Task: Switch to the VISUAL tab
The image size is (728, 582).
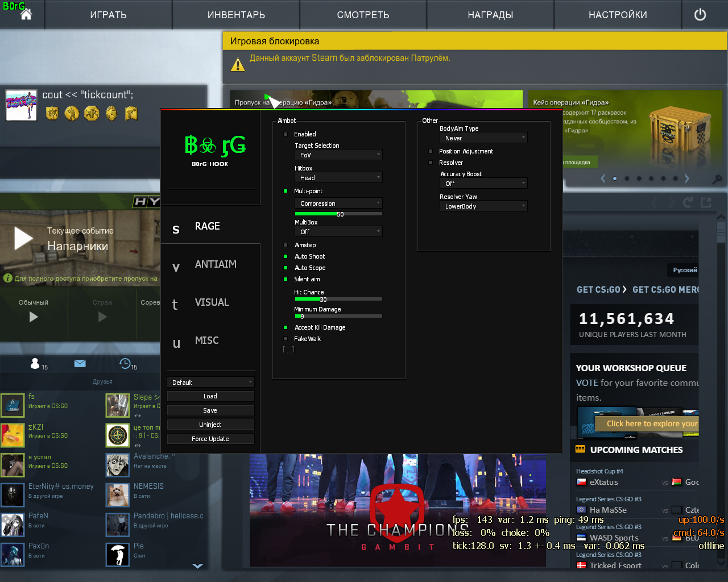Action: 210,302
